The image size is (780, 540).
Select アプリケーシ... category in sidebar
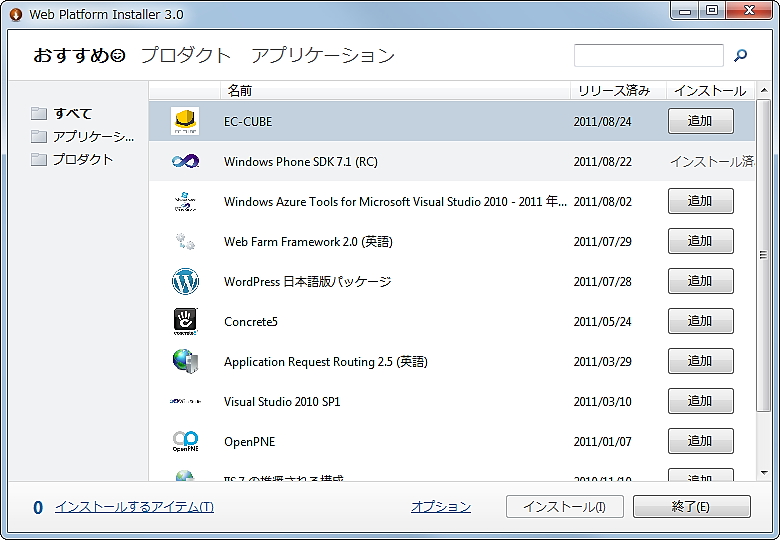point(94,136)
